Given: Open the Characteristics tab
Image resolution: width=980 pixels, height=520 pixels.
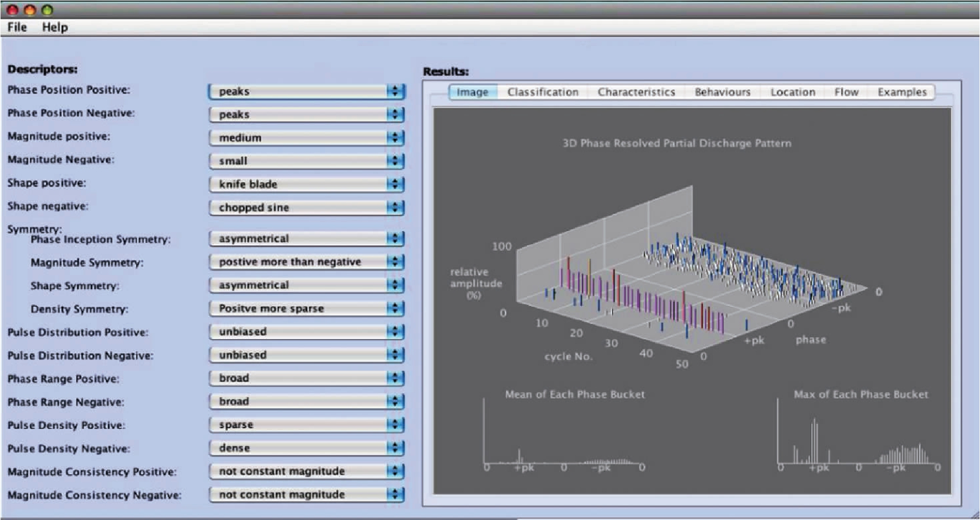Looking at the screenshot, I should pos(636,92).
